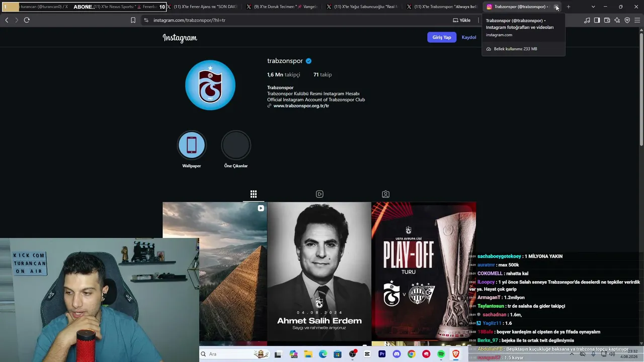
Task: Close the Trabzonspor Instagram tab
Action: tap(556, 7)
